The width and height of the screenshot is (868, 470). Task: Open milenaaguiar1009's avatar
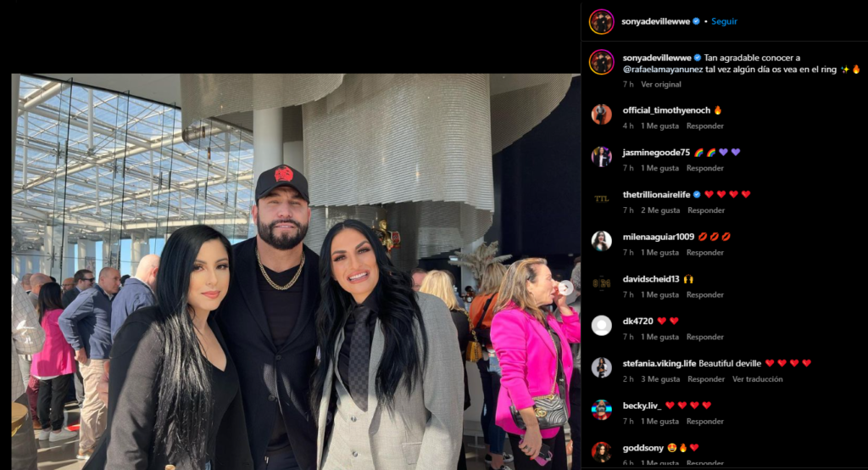(601, 241)
